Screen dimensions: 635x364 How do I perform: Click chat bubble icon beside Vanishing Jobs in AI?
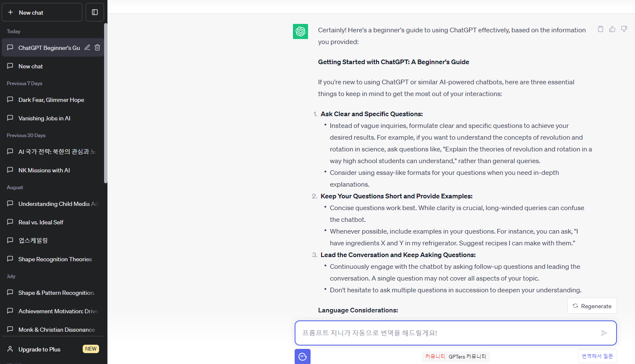[x=10, y=118]
